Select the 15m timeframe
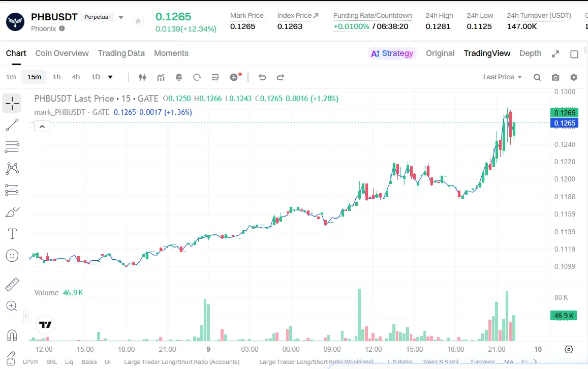 tap(34, 77)
